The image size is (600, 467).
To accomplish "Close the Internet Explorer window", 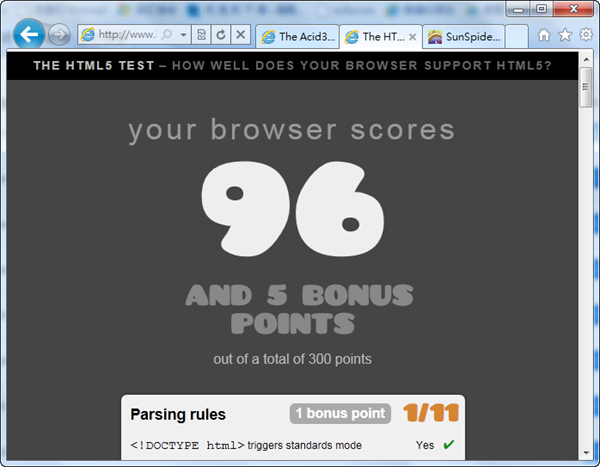I will tap(573, 9).
